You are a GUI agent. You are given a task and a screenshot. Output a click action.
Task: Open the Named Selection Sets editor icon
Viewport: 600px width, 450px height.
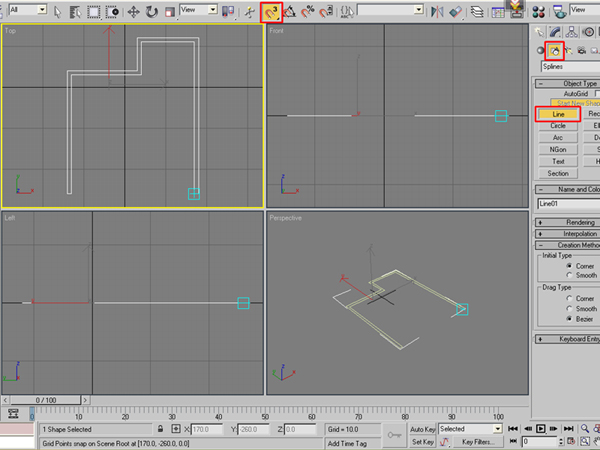[x=347, y=12]
